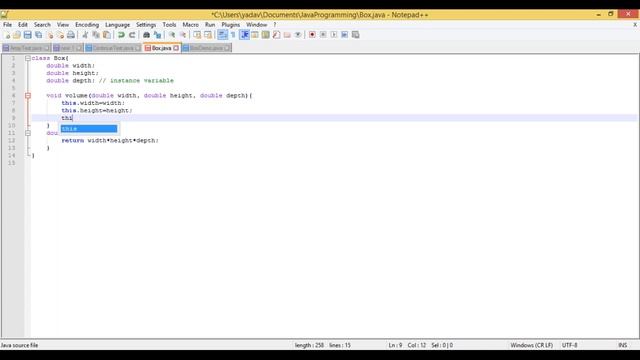Viewport: 640px width, 360px height.
Task: Click the Redo toolbar icon
Action: (x=132, y=35)
